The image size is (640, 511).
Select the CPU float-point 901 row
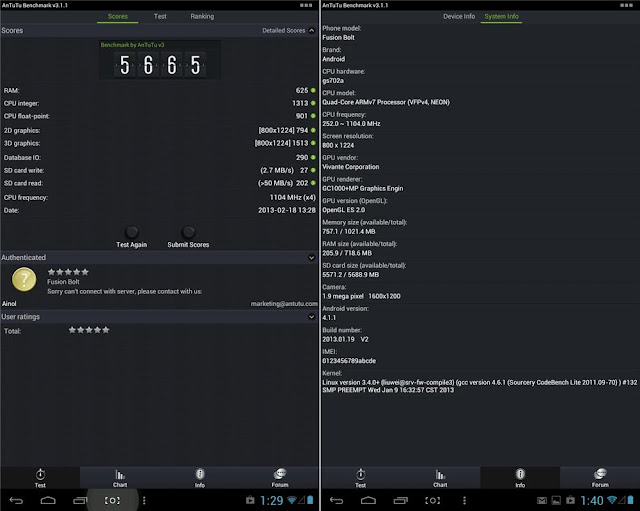159,116
